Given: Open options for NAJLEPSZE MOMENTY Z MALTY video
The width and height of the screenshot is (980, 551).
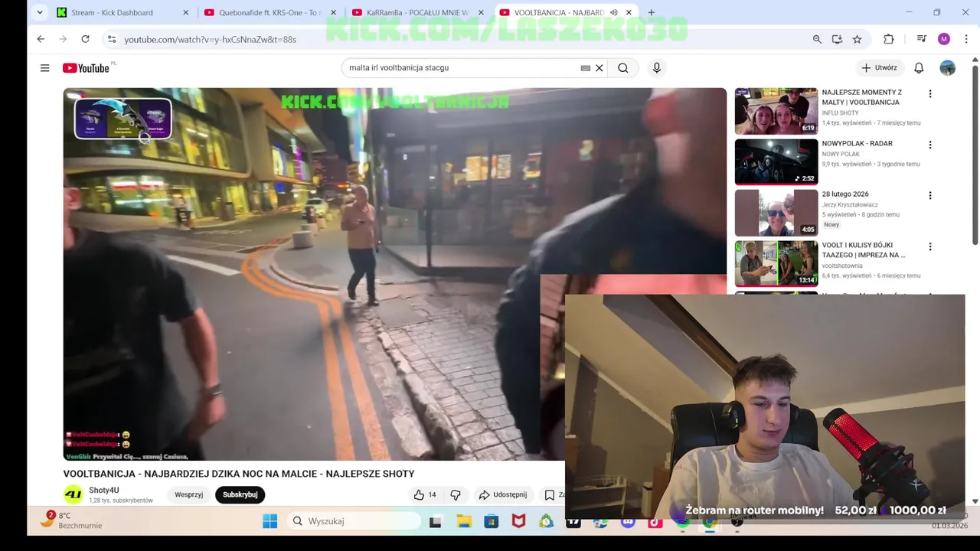Looking at the screenshot, I should (x=930, y=94).
